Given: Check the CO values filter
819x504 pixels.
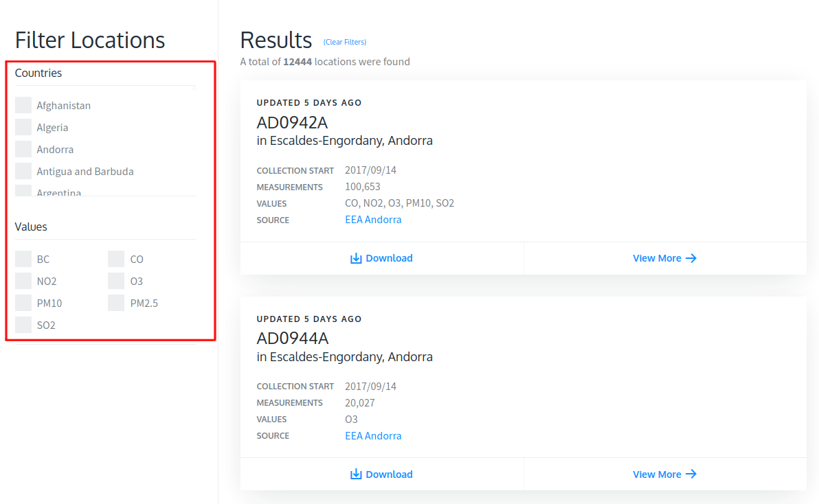Looking at the screenshot, I should pyautogui.click(x=116, y=259).
